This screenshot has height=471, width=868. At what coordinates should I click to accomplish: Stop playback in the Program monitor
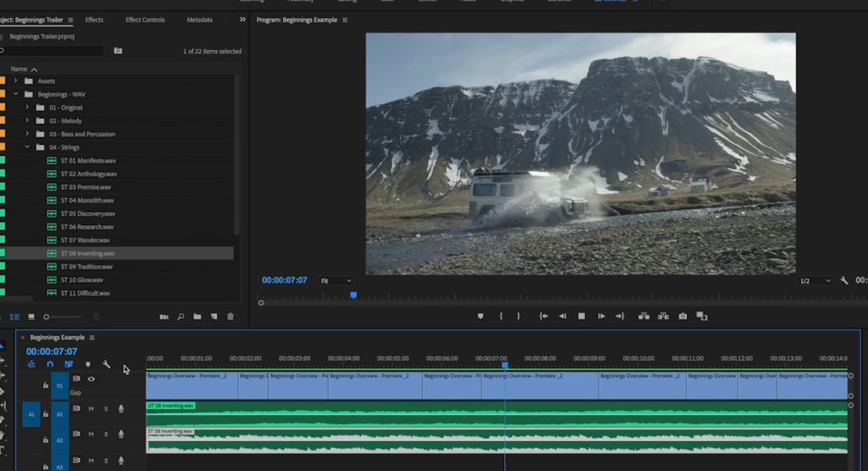(581, 317)
